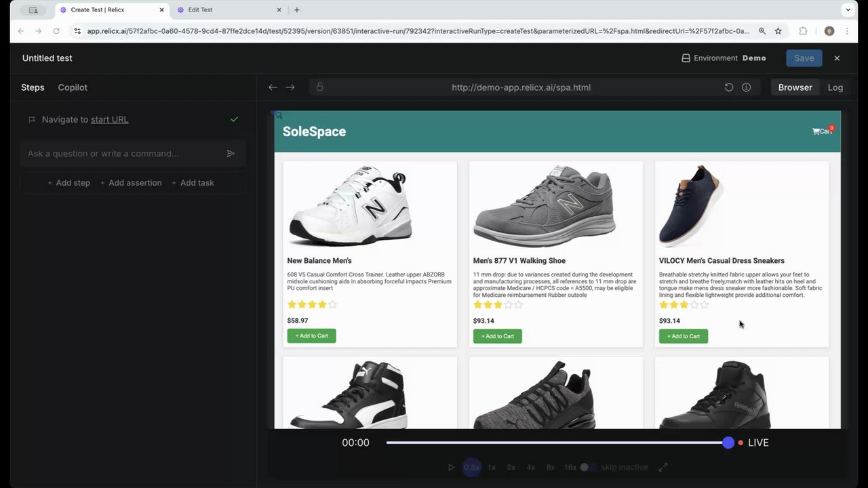Switch to the Log view tab
Screen dimensions: 868x488
(835, 87)
